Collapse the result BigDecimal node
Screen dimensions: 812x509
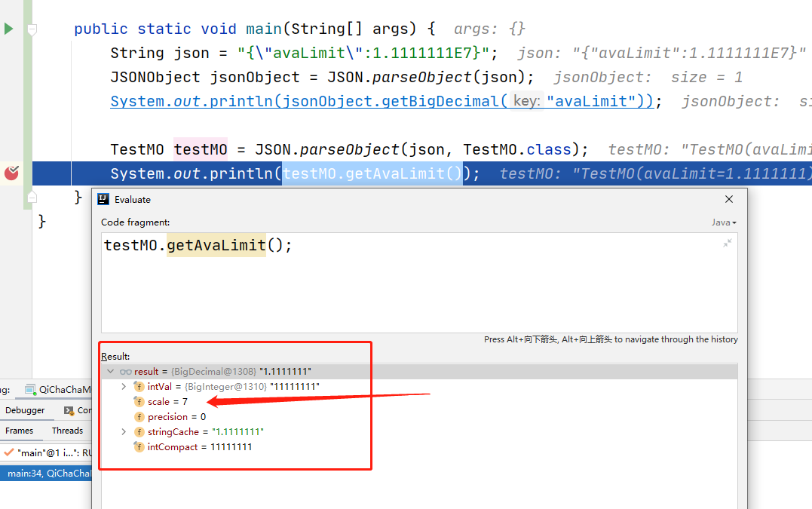point(109,371)
